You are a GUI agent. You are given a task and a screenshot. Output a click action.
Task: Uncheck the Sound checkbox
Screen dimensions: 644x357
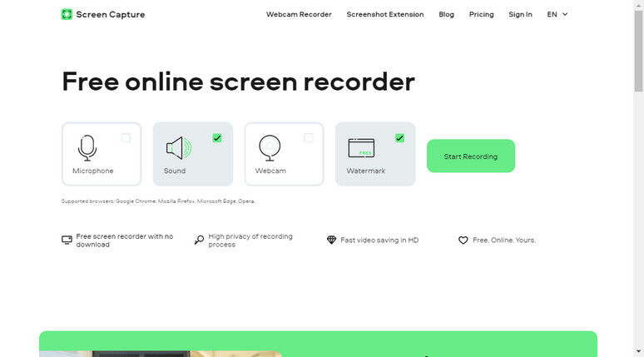click(x=217, y=138)
